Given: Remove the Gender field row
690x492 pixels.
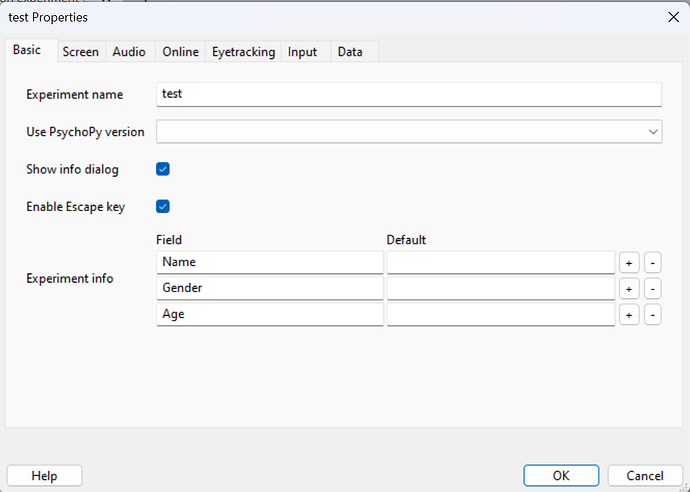Looking at the screenshot, I should [x=653, y=289].
